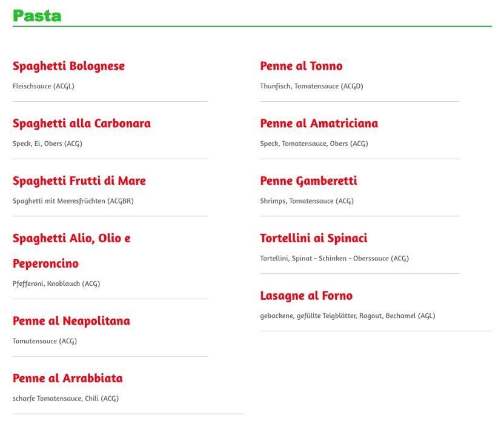
Task: Open the Penne al Tonno title
Action: [301, 66]
